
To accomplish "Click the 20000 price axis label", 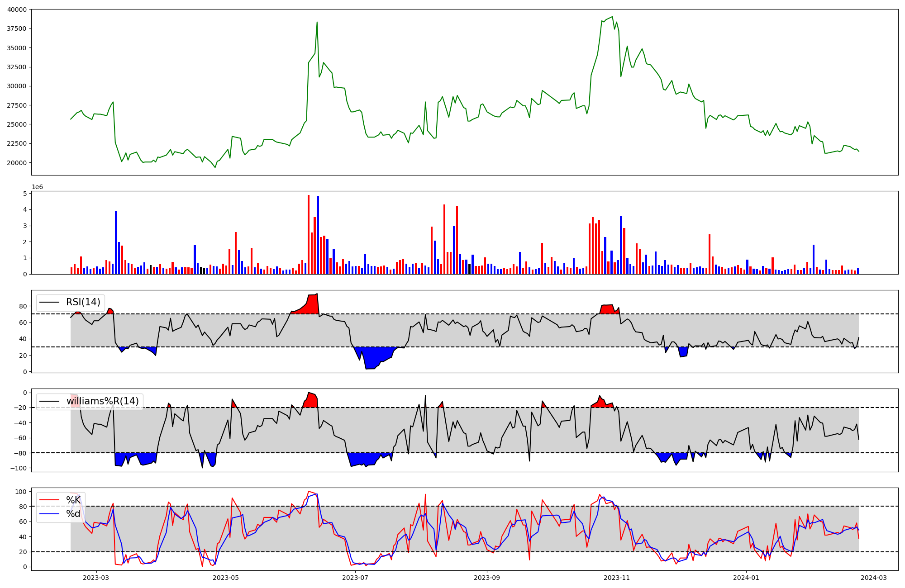I will tap(16, 163).
